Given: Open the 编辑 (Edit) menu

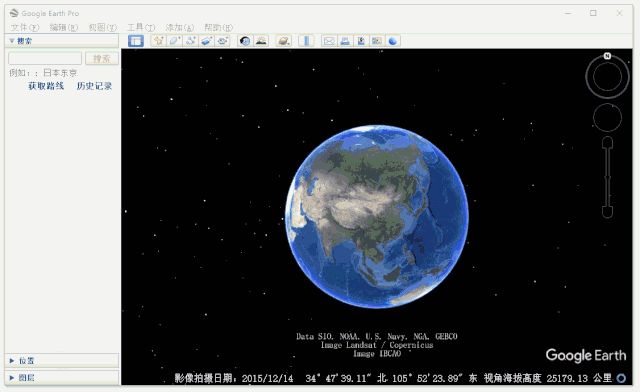Looking at the screenshot, I should tap(64, 27).
